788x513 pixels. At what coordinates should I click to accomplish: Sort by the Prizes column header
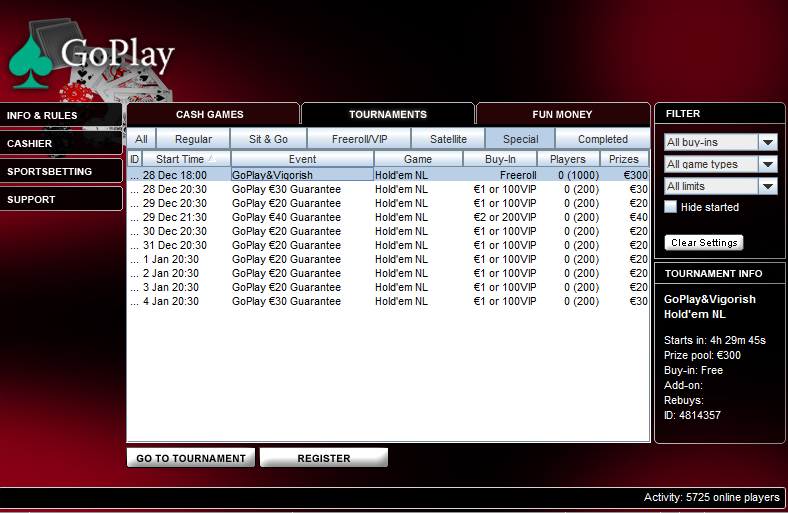[x=624, y=159]
